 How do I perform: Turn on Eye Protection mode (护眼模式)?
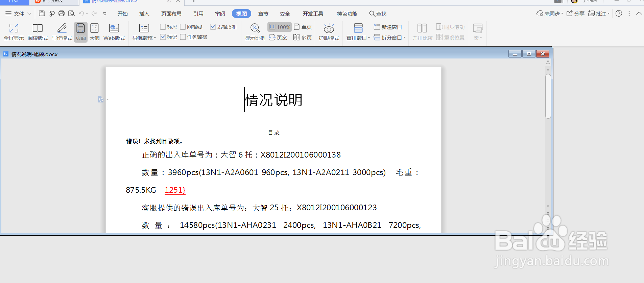(x=329, y=32)
